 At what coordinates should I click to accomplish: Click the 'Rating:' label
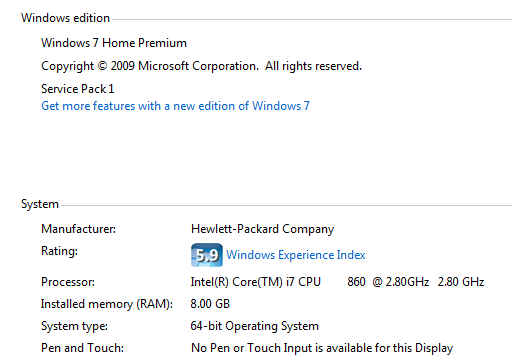coord(59,251)
